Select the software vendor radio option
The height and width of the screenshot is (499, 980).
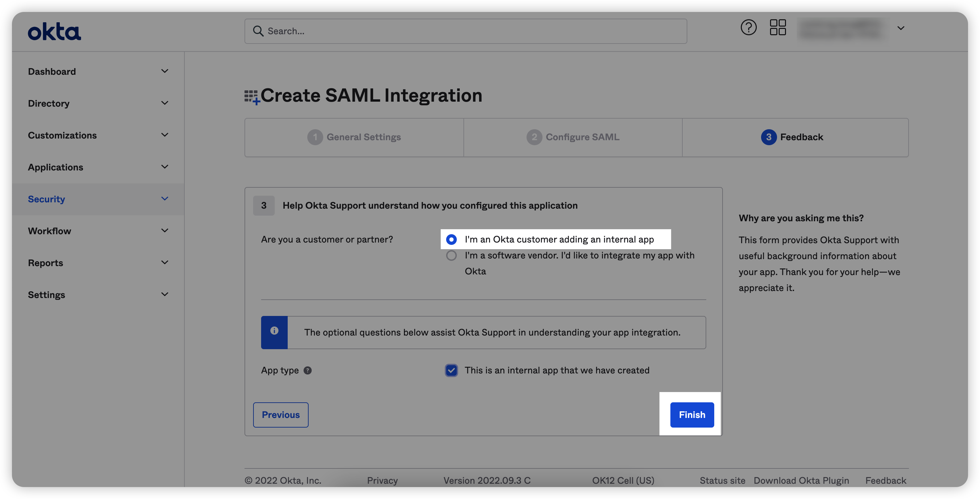(x=451, y=255)
